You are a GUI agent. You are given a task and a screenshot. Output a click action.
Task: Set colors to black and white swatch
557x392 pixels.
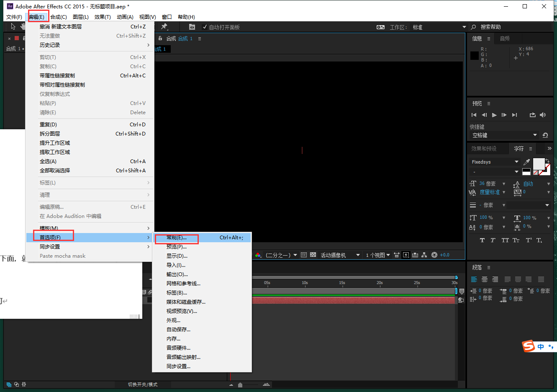tap(526, 172)
